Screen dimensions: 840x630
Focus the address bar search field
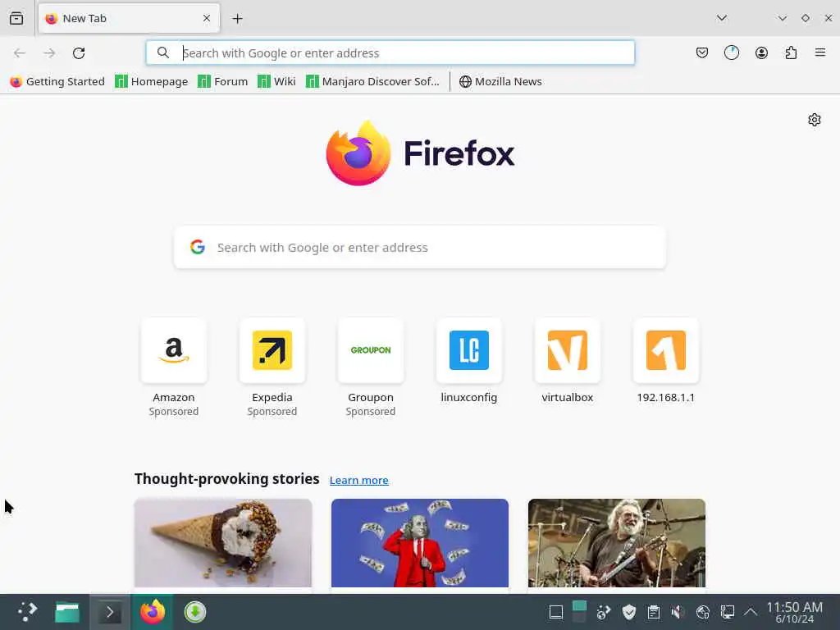(x=390, y=53)
